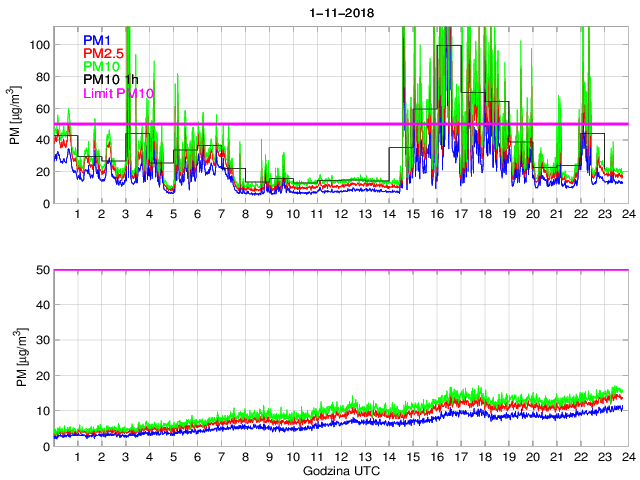Click the Godzina UTC x-axis label
This screenshot has height=480, width=640.
click(x=340, y=470)
